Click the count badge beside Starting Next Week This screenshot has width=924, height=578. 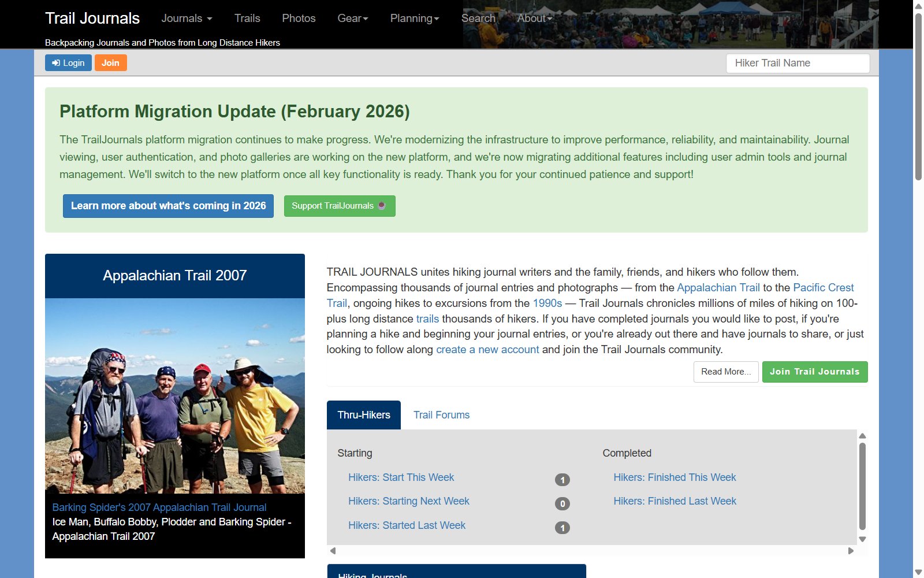[x=562, y=503]
